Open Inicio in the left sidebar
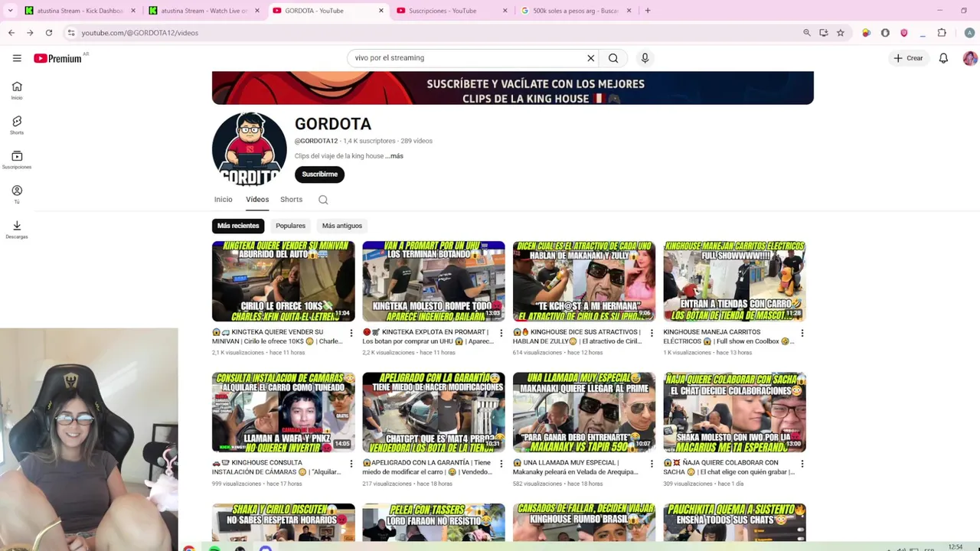 (17, 90)
